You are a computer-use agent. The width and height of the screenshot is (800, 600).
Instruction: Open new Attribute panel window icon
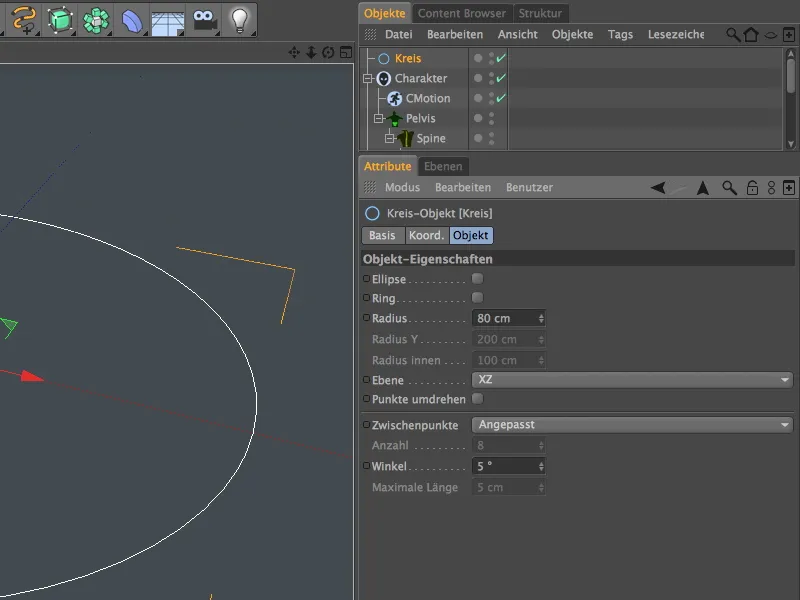789,188
